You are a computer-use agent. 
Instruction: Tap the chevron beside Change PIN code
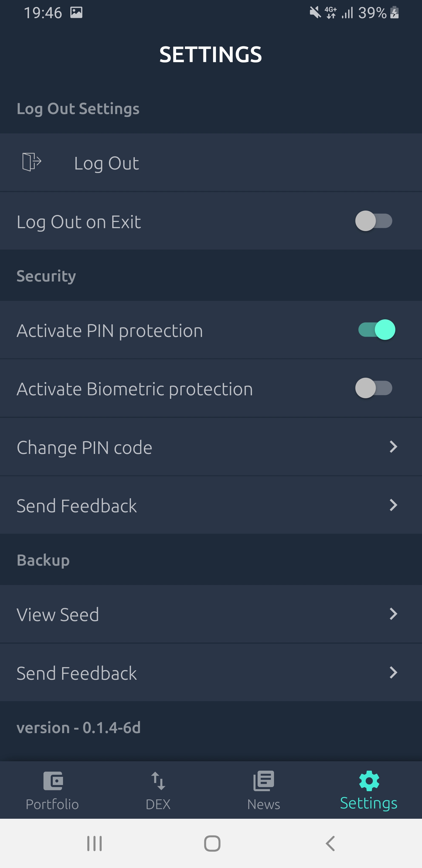click(393, 447)
